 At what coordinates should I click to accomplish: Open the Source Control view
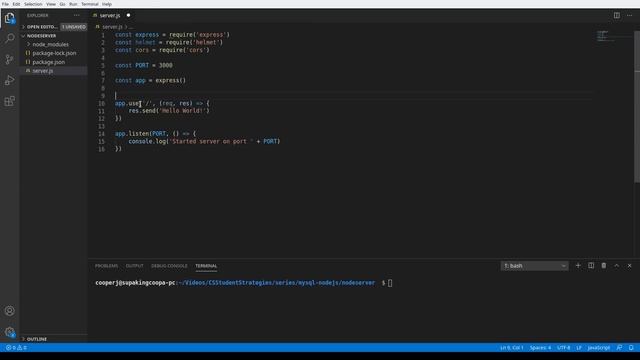pyautogui.click(x=9, y=59)
